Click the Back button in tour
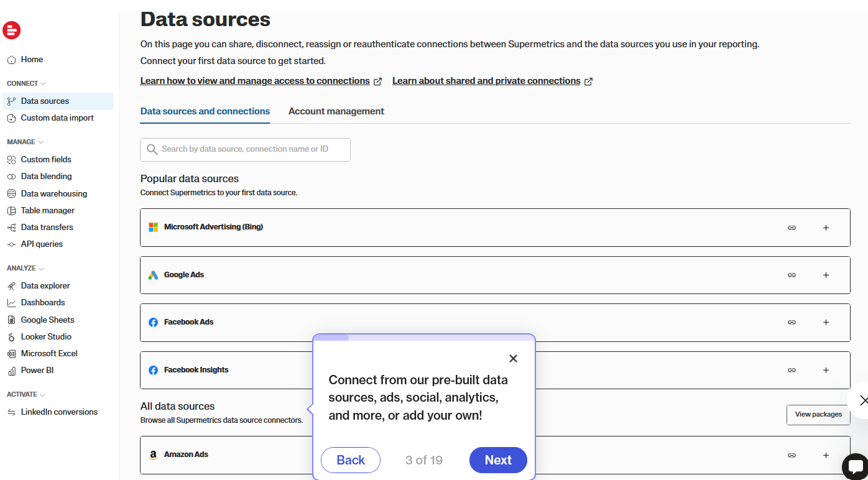 [x=351, y=460]
